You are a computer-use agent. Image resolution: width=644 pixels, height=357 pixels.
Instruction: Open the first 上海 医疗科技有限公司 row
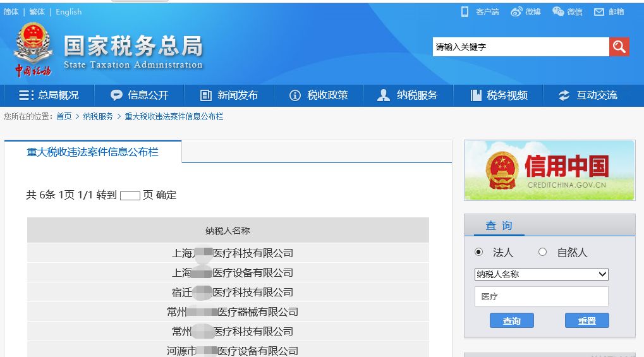(228, 253)
